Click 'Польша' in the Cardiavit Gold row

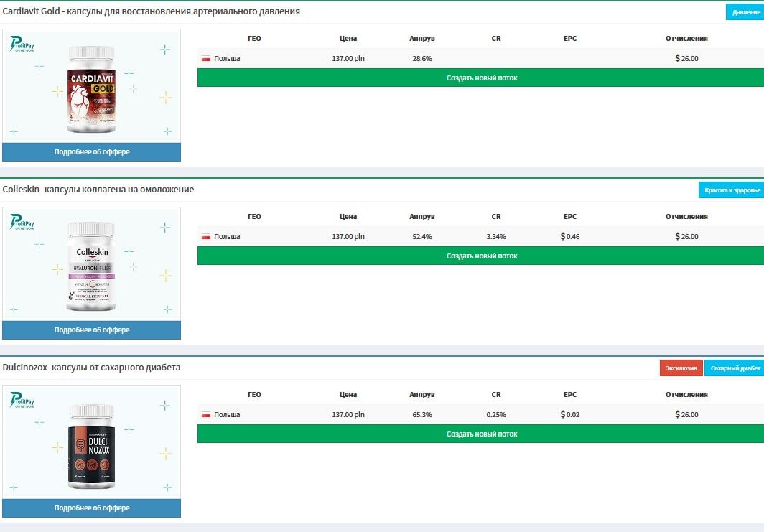click(227, 58)
